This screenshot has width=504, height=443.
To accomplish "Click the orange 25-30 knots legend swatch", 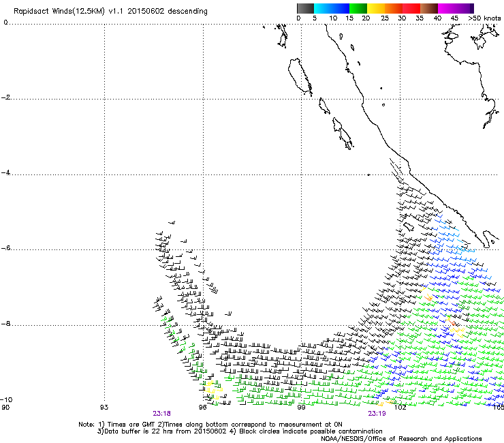I will click(x=394, y=8).
